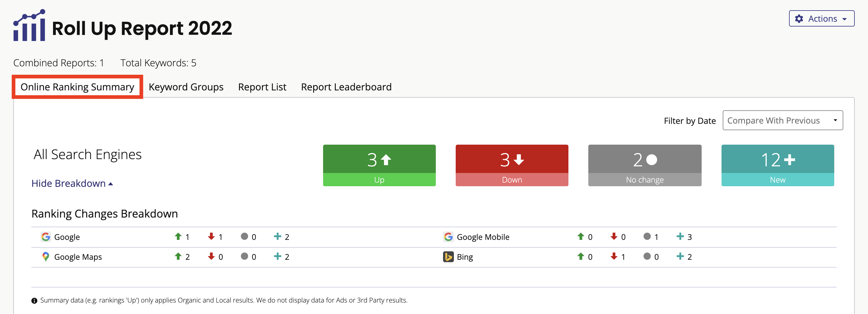Click the info icon beside summary note
The image size is (868, 314).
(x=34, y=300)
